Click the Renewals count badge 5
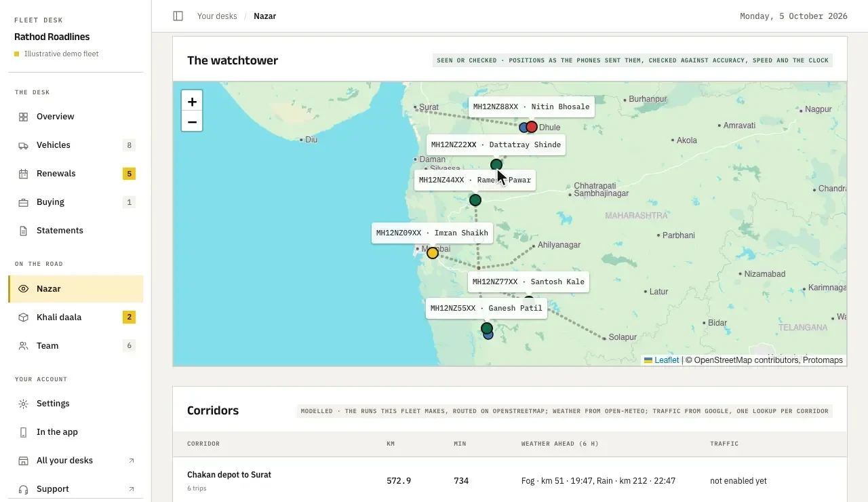The image size is (868, 502). [x=129, y=174]
